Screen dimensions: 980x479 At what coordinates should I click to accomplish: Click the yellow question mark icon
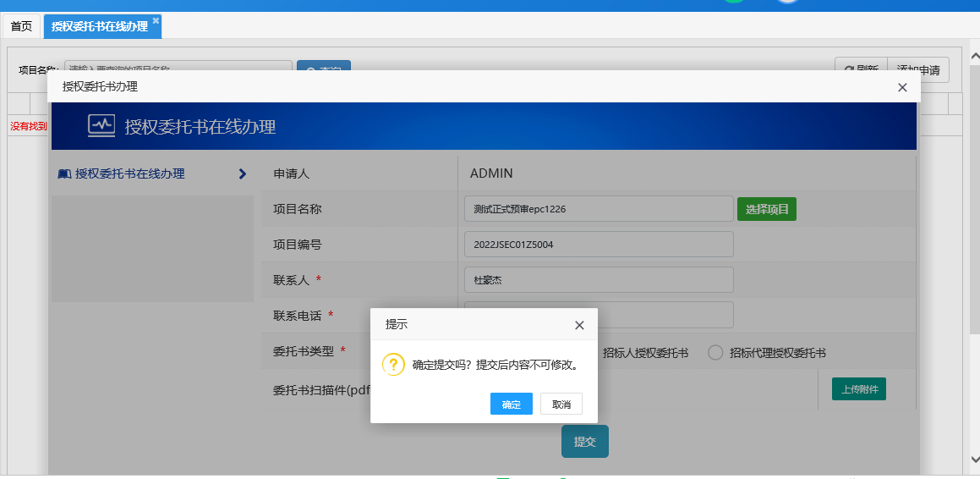point(394,364)
